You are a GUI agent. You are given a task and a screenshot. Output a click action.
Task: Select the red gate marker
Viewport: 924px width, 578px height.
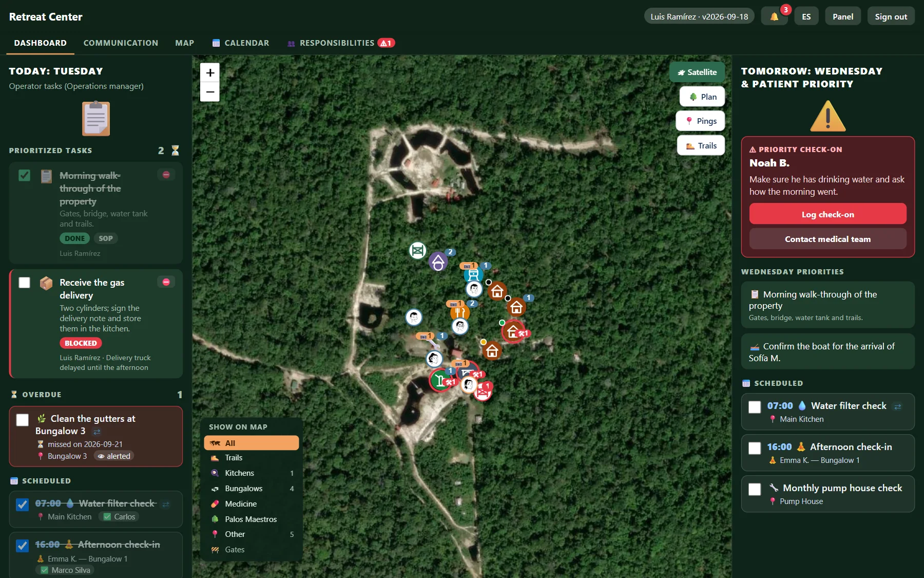tap(483, 393)
